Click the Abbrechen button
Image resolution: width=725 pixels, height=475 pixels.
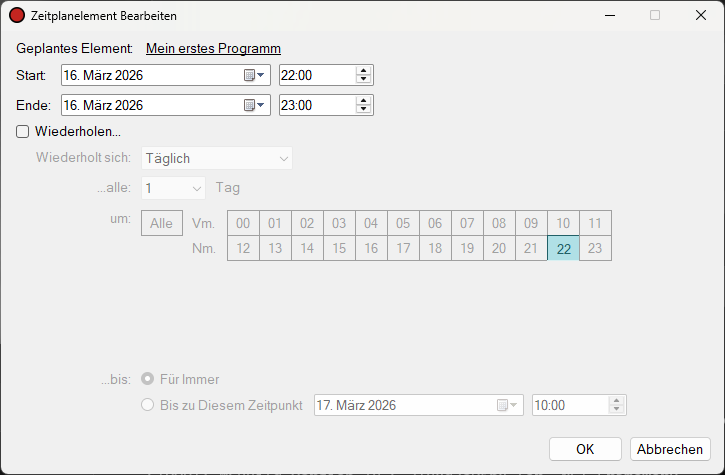tap(670, 449)
